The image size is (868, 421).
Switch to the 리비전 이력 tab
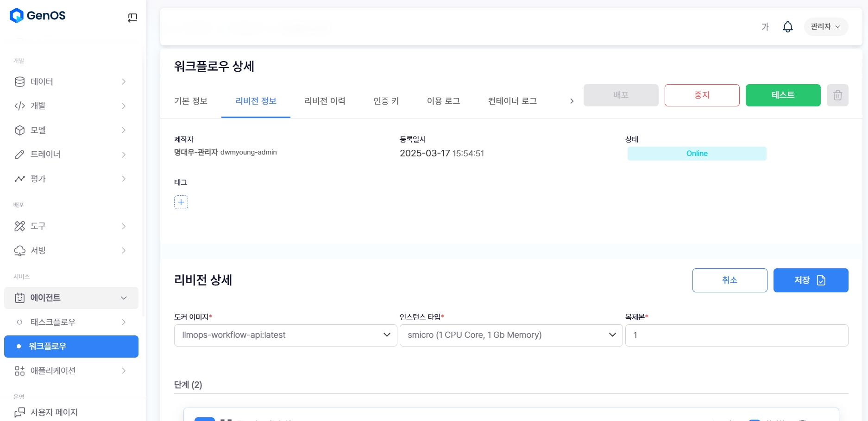pos(325,101)
